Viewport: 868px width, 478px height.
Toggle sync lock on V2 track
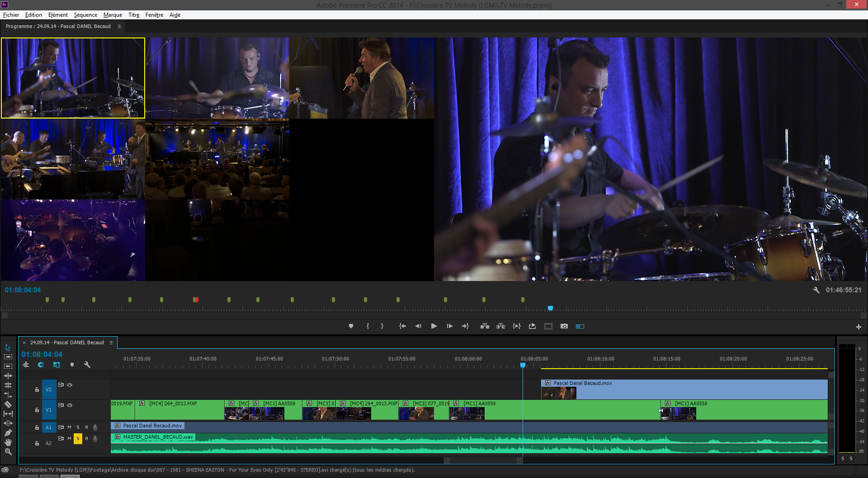tap(61, 385)
